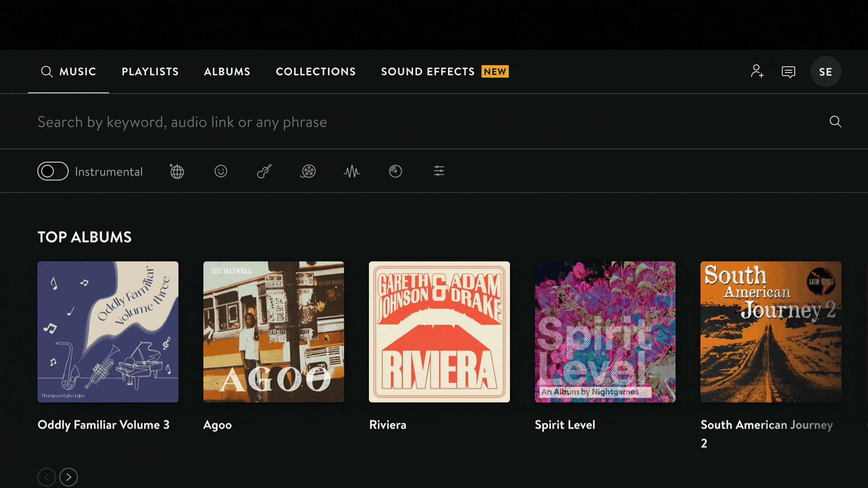
Task: Open the SE profile account menu
Action: 826,71
